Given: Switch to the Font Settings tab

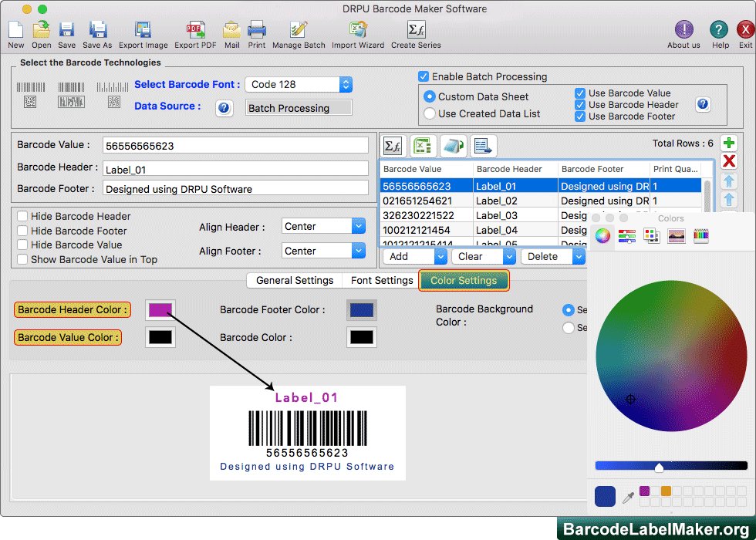Looking at the screenshot, I should pos(382,281).
